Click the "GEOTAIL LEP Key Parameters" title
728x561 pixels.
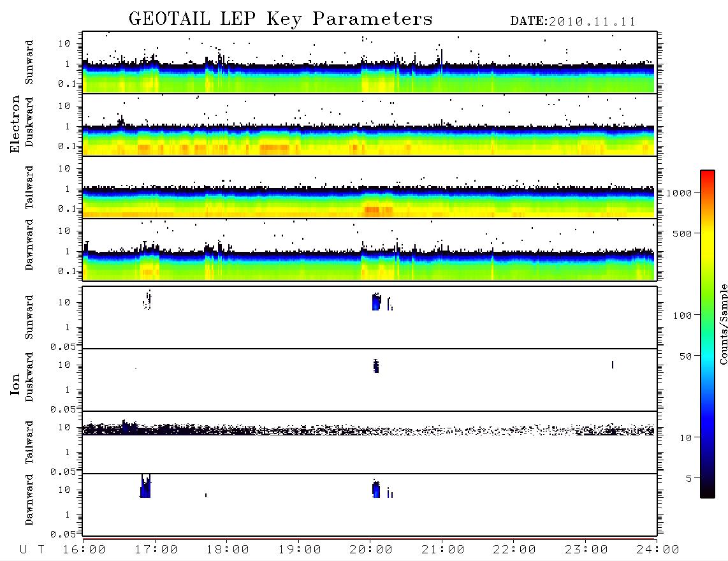[x=280, y=19]
